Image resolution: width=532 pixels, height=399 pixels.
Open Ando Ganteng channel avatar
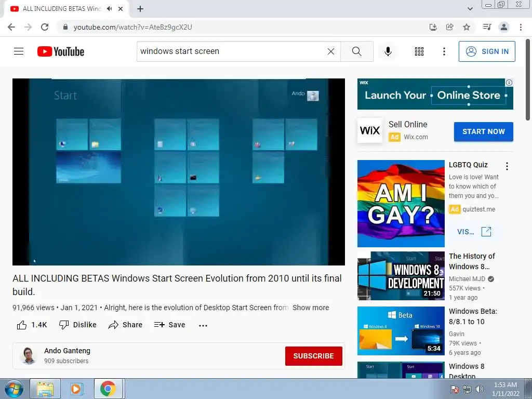coord(29,355)
